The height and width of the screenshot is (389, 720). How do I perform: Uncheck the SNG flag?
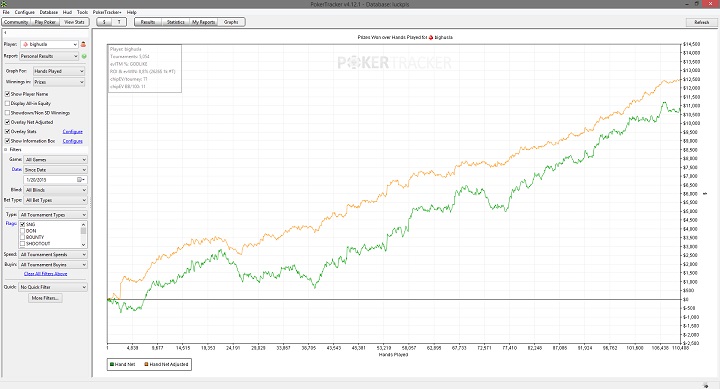pos(22,225)
